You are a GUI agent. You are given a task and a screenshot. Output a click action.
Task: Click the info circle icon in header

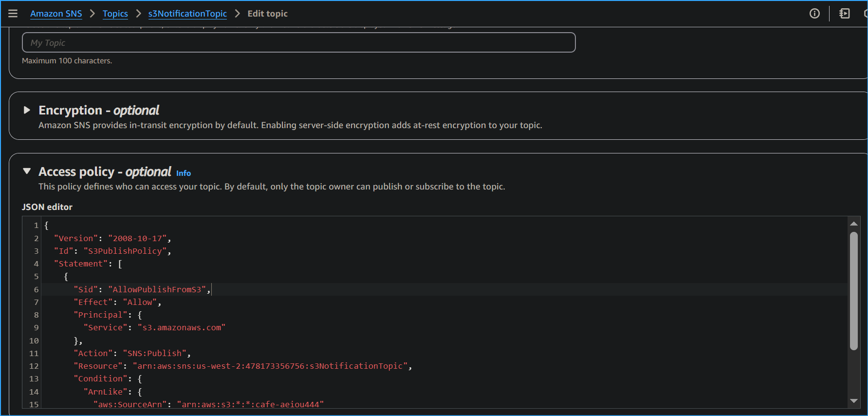(x=814, y=14)
